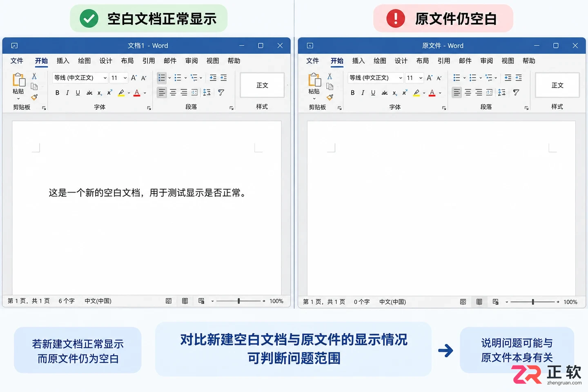Select print layout view in 原文件 status bar

click(x=479, y=302)
